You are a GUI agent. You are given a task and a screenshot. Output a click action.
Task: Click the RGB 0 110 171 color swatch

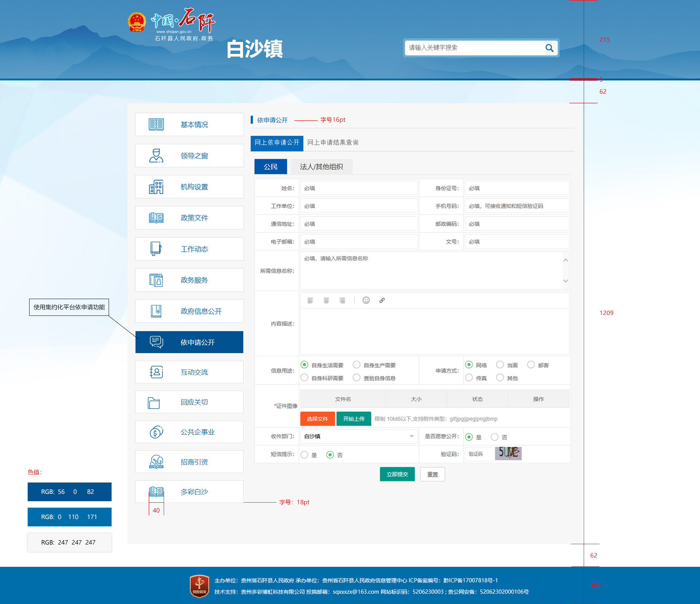pyautogui.click(x=69, y=517)
